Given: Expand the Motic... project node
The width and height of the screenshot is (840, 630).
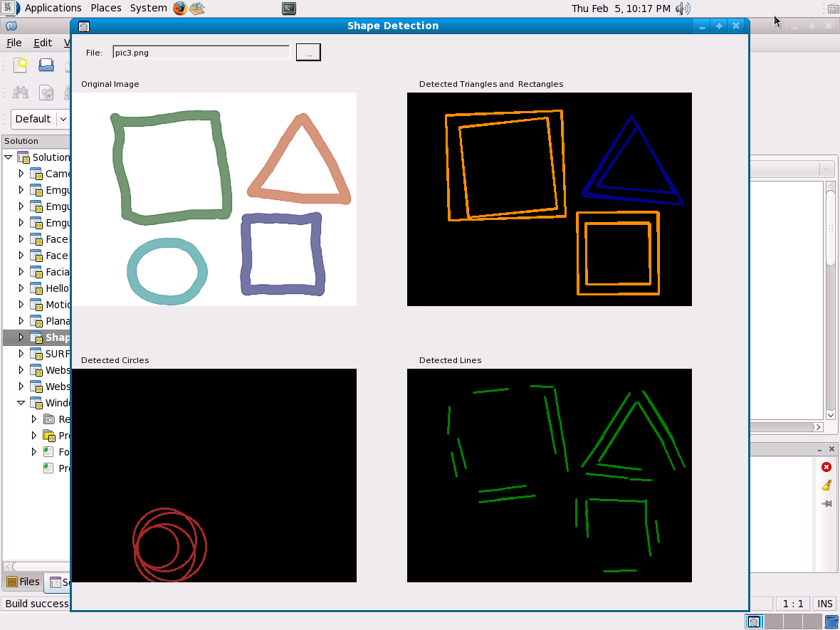Looking at the screenshot, I should (x=21, y=304).
